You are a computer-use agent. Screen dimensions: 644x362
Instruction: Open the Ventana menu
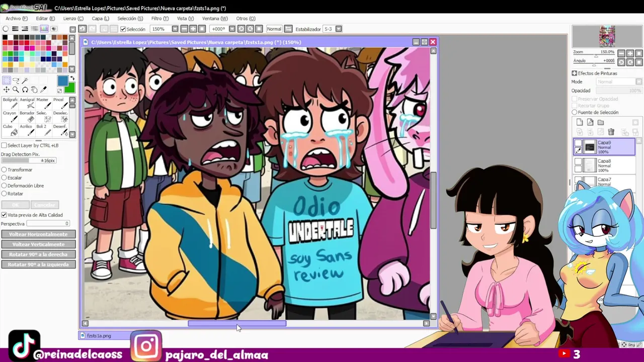tap(215, 19)
